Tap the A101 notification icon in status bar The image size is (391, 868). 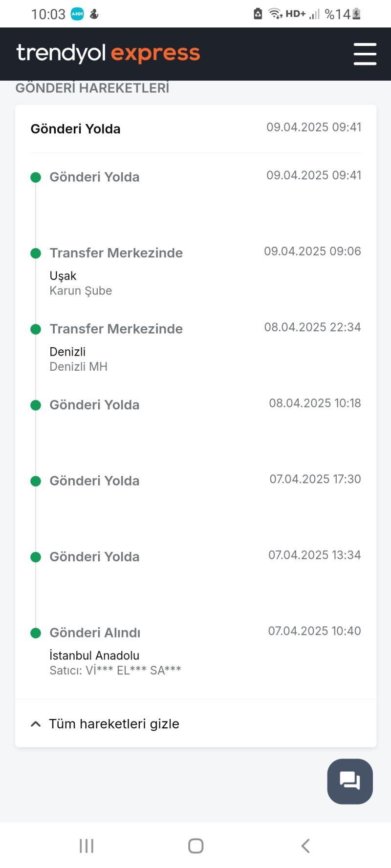(77, 14)
